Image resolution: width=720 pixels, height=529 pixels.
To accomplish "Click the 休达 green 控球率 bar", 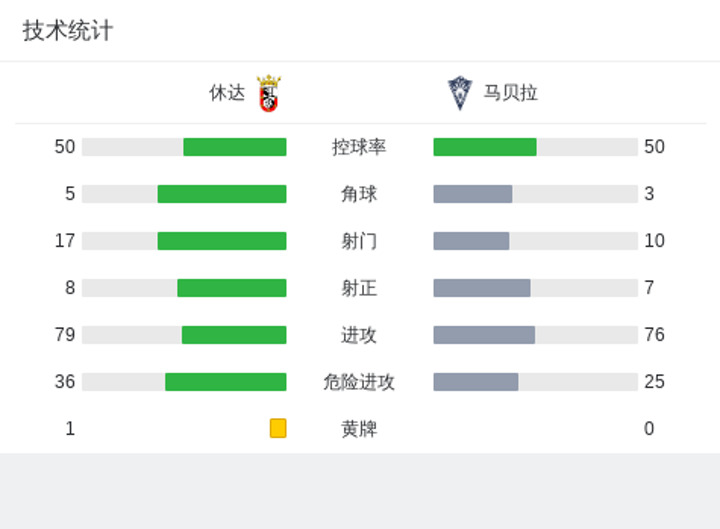I will (x=235, y=147).
